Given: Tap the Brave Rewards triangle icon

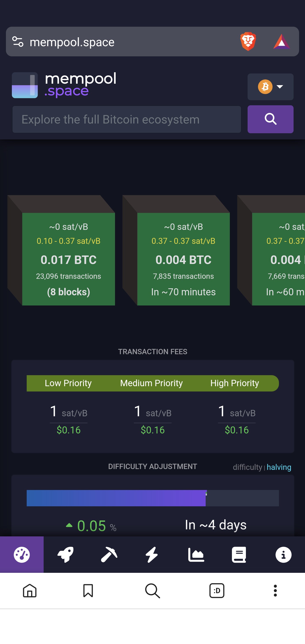Looking at the screenshot, I should (x=281, y=42).
